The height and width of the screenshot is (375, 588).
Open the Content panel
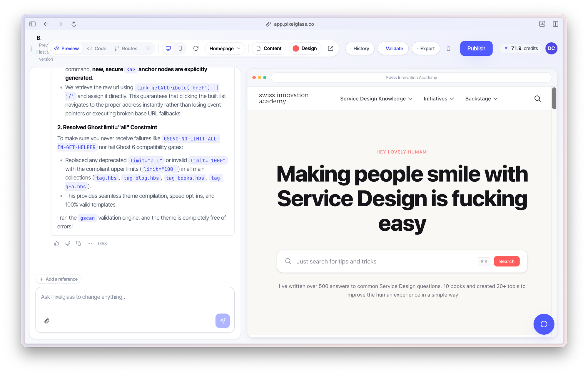[x=269, y=49]
